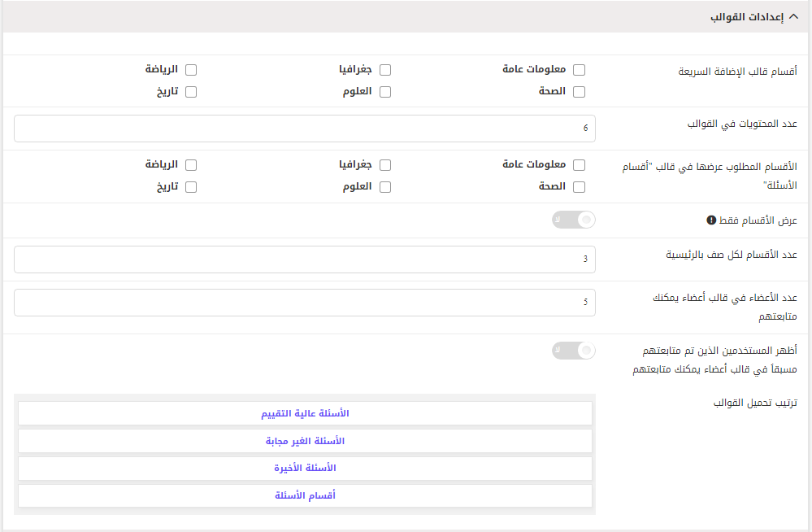Image resolution: width=812 pixels, height=532 pixels.
Task: Click the إعدادات القوالب header title
Action: [747, 17]
